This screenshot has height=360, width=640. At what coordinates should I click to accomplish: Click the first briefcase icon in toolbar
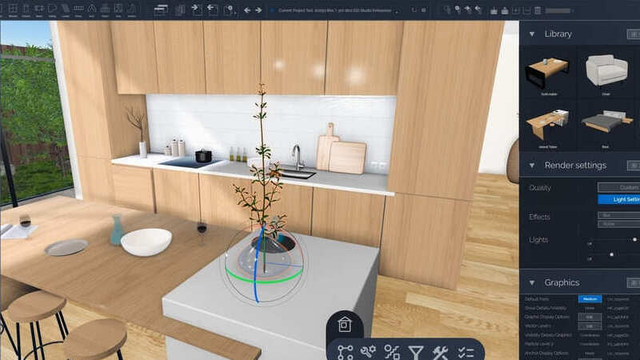pyautogui.click(x=494, y=11)
